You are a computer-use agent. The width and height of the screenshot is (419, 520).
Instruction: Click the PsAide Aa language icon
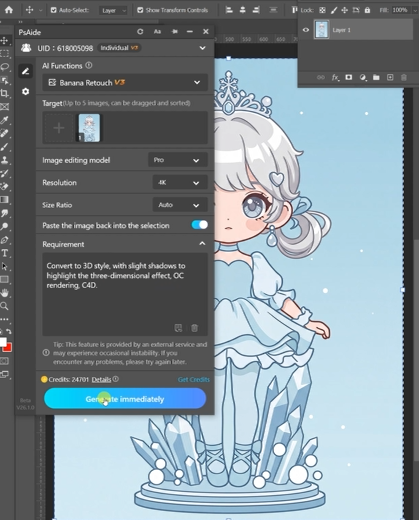coord(157,32)
